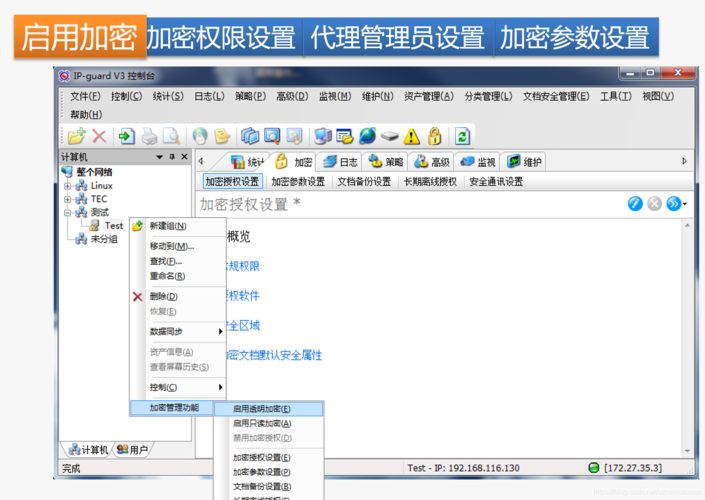This screenshot has width=705, height=500.
Task: Open the 策略(P) menu
Action: click(x=250, y=96)
